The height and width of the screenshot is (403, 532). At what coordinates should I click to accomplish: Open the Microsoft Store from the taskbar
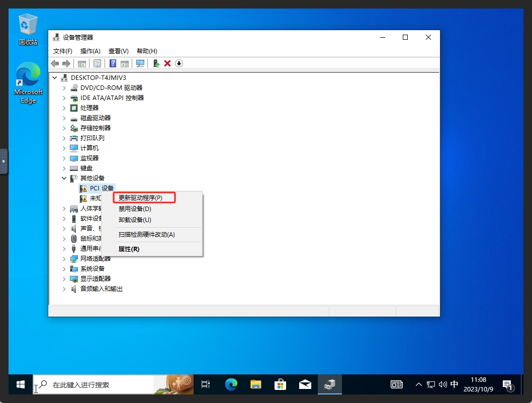pyautogui.click(x=280, y=384)
